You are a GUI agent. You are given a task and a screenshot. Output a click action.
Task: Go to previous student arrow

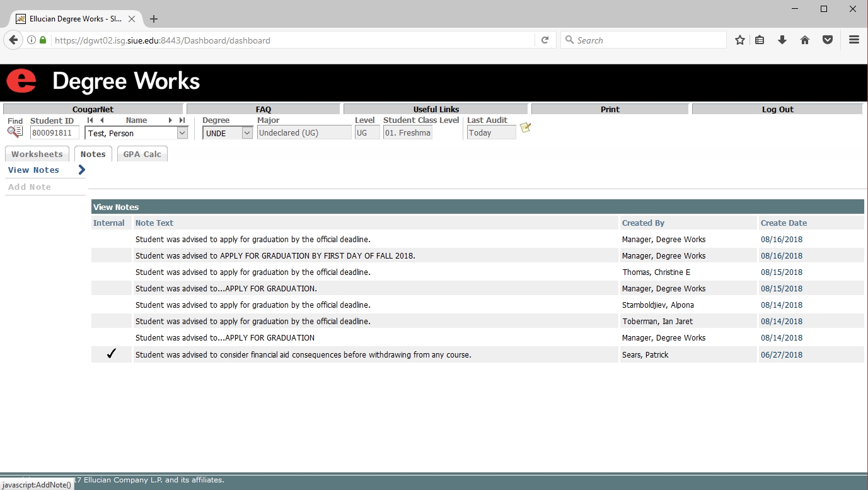(x=101, y=120)
